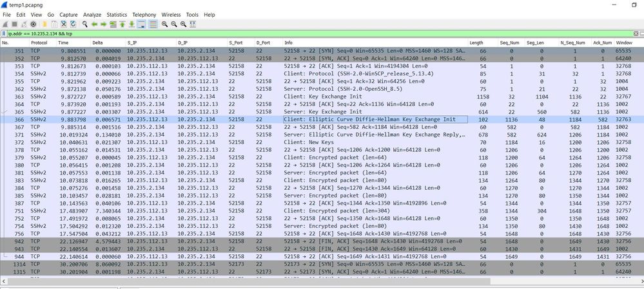Clear the display filter with the X button
Image resolution: width=644 pixels, height=289 pixels.
636,33
